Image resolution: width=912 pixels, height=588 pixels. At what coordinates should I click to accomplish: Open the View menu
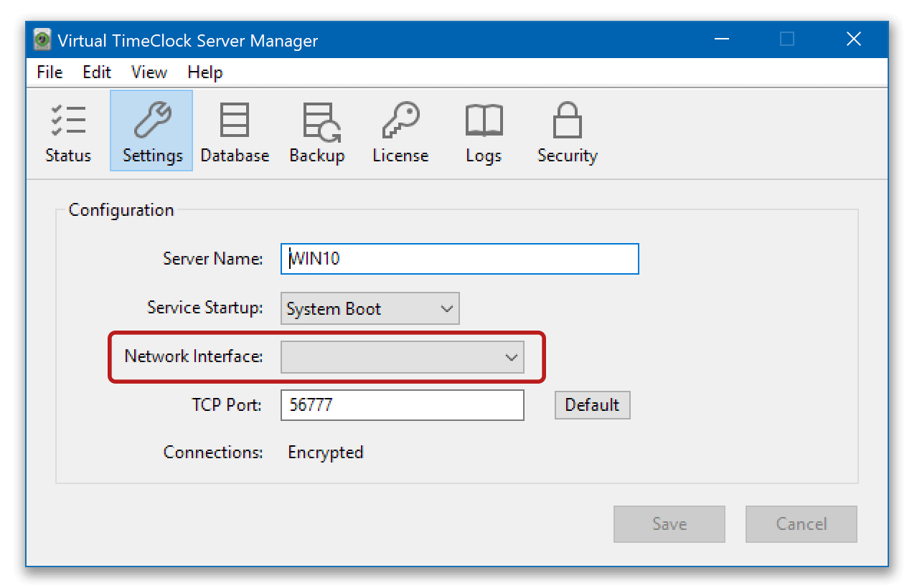[x=149, y=72]
